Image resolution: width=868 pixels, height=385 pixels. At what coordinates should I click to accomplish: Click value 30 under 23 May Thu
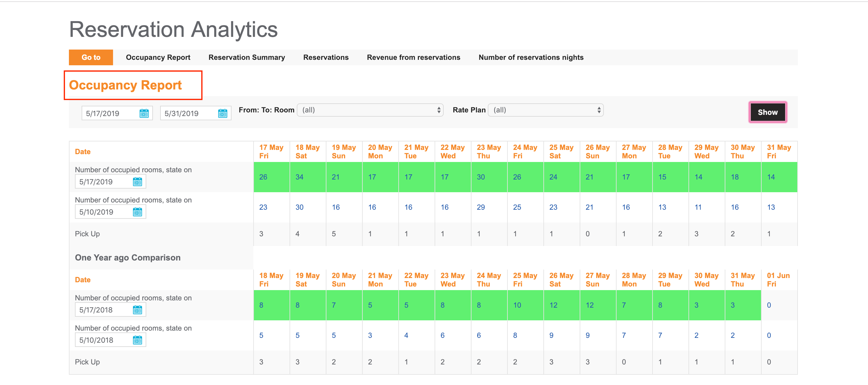481,177
